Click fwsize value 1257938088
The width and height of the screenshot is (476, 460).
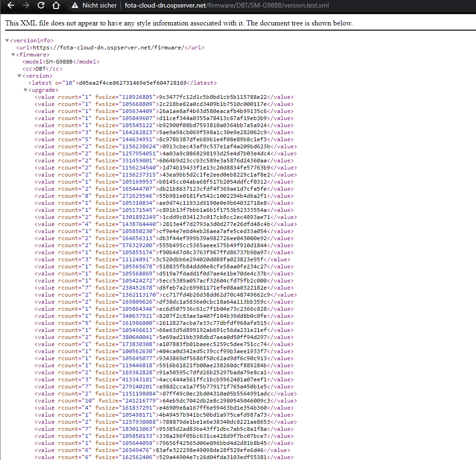pos(139,422)
